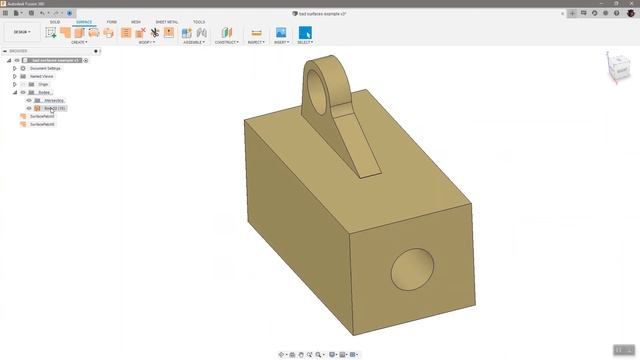Open the Construct dropdown menu
Screen dimensions: 640x360
[227, 42]
